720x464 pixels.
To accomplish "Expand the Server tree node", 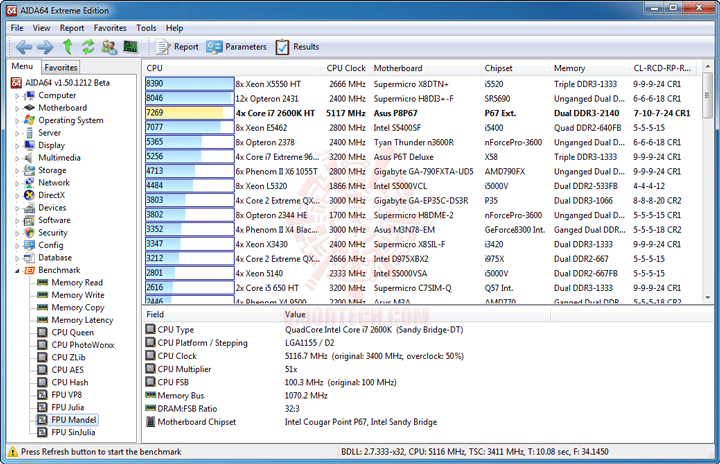I will [17, 133].
